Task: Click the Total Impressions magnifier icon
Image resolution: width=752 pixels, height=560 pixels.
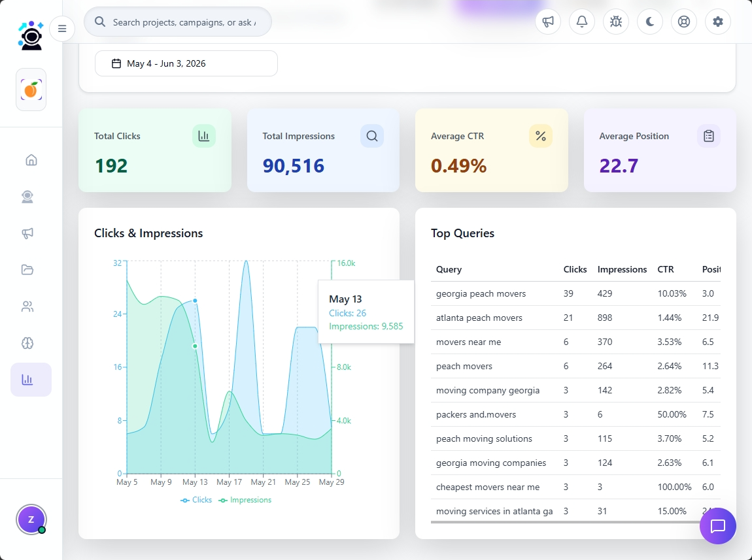Action: click(372, 136)
